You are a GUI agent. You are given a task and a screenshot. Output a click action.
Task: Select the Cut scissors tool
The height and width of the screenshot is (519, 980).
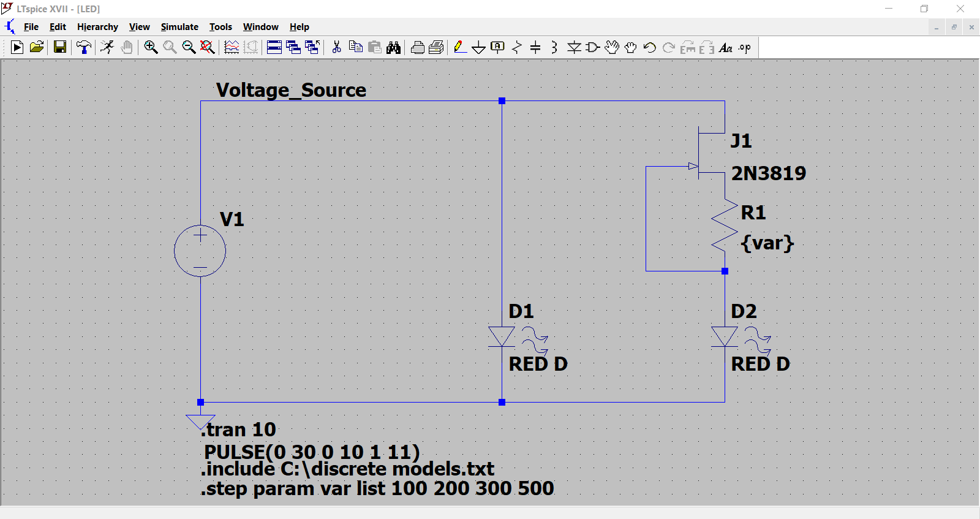click(x=336, y=47)
